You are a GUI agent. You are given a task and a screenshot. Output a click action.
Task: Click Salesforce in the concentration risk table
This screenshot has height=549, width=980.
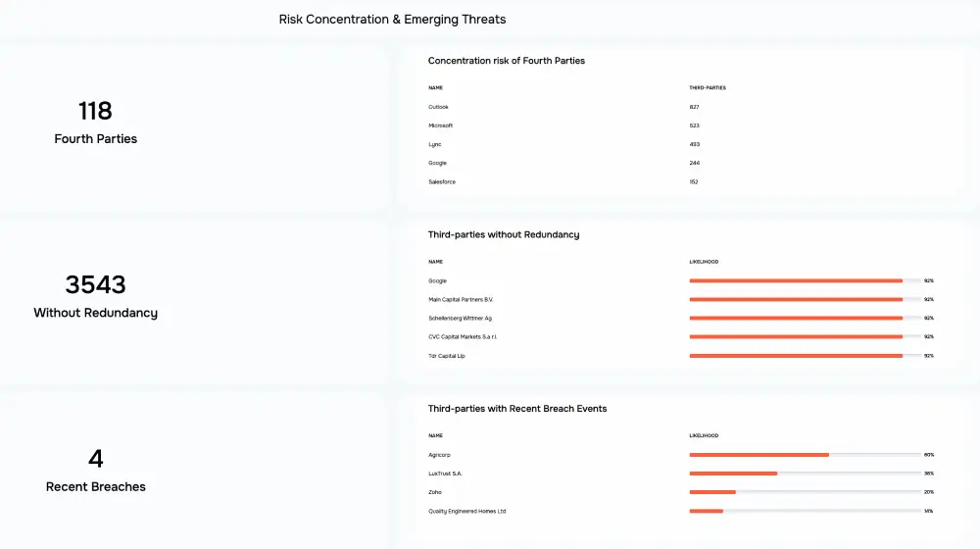442,181
